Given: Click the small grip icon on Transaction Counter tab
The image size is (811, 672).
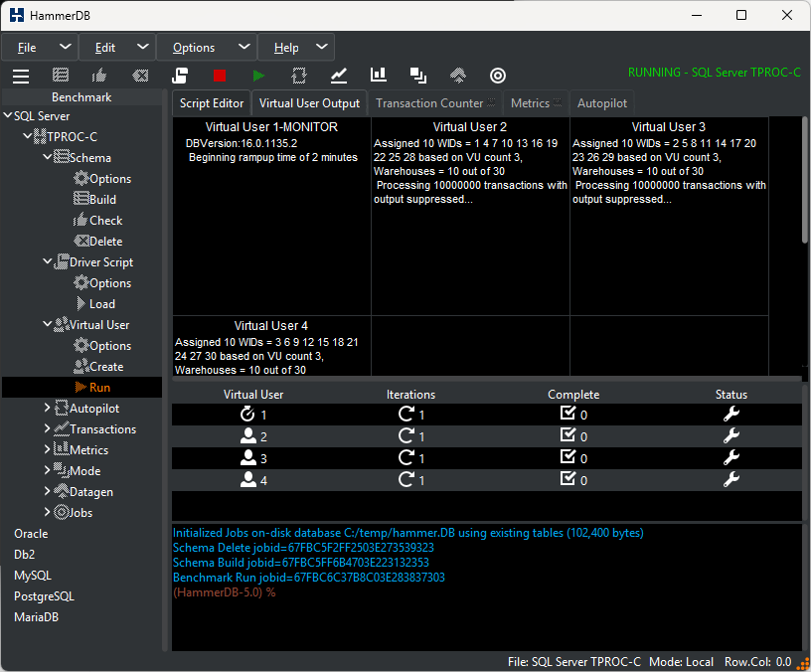Looking at the screenshot, I should [x=491, y=102].
